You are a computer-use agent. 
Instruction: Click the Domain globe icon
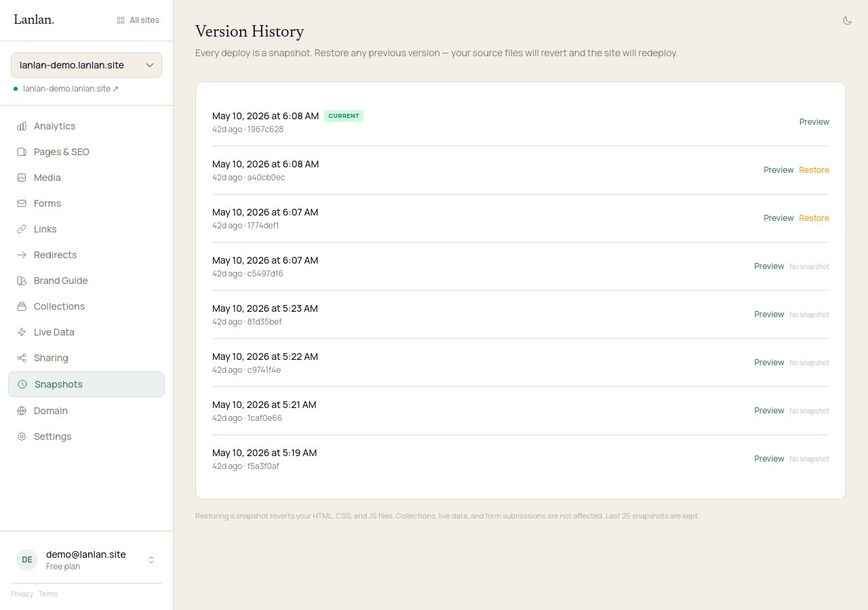(x=22, y=411)
